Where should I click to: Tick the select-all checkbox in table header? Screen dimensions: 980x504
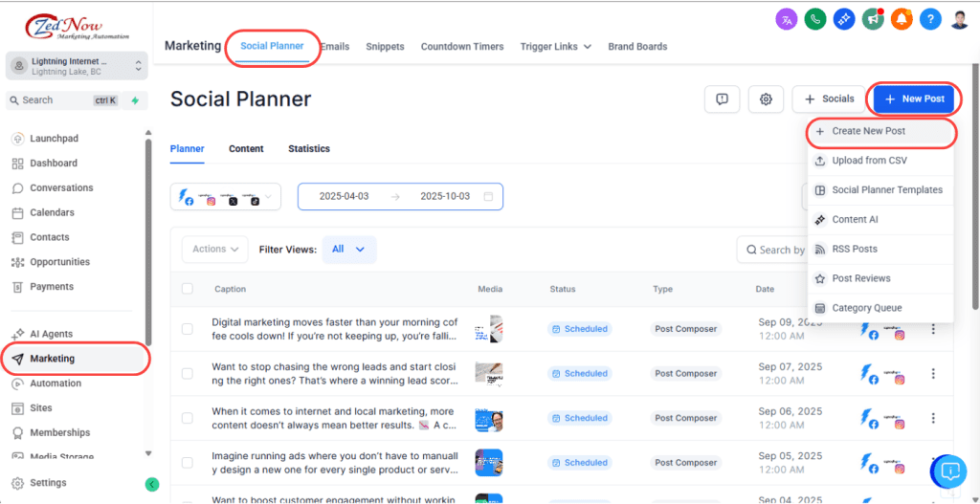187,289
